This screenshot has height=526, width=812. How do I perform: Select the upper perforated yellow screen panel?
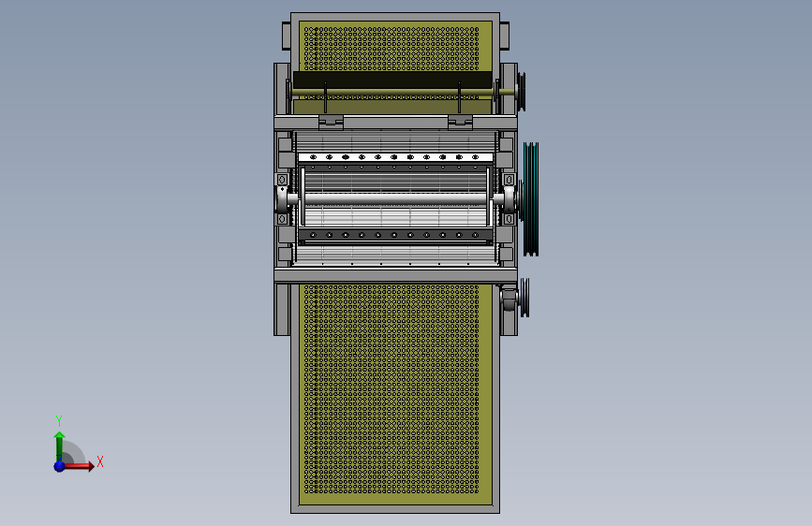pyautogui.click(x=395, y=47)
